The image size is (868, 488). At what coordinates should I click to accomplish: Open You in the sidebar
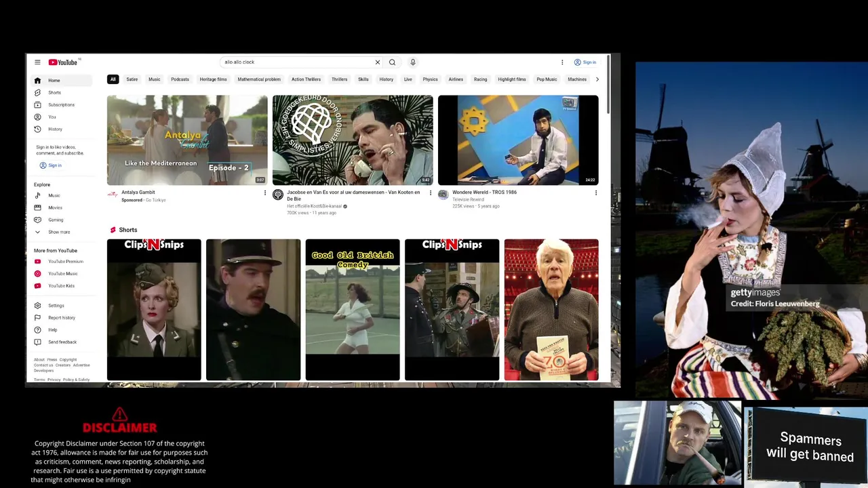62,117
